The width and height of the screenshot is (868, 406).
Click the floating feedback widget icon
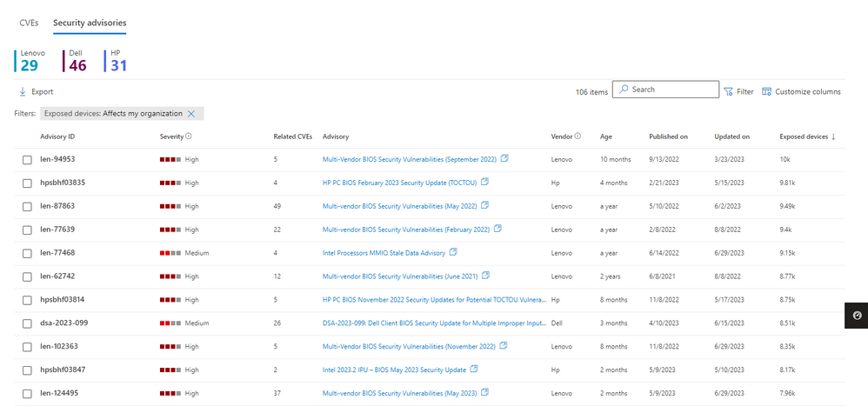(857, 316)
